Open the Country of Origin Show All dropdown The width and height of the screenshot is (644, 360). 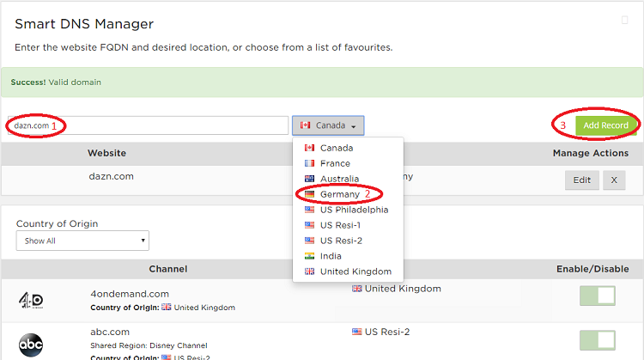pyautogui.click(x=82, y=241)
